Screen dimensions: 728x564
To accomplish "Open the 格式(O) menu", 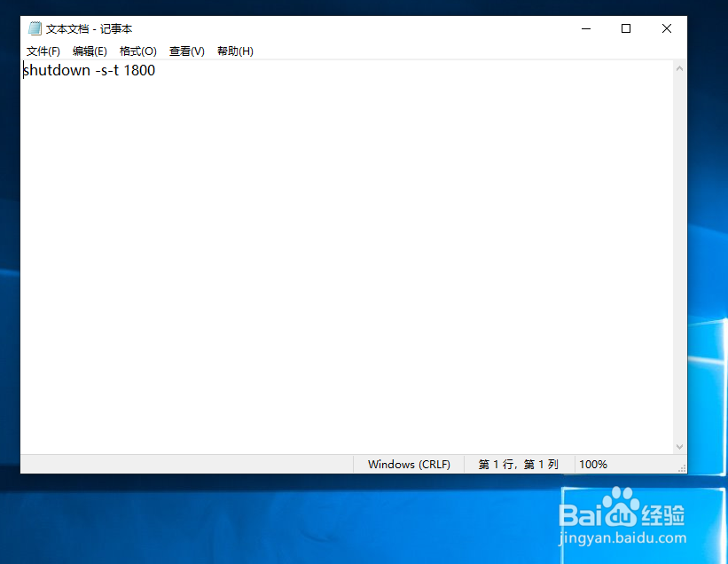I will tap(137, 51).
